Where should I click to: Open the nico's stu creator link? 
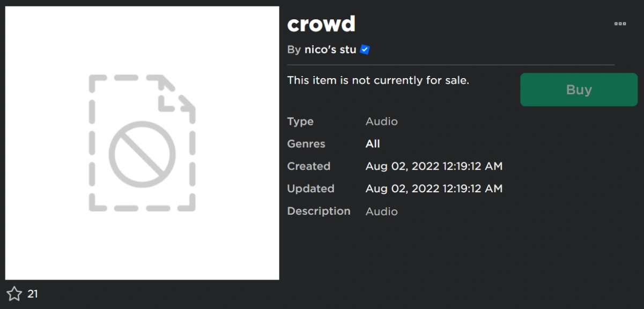pyautogui.click(x=330, y=50)
